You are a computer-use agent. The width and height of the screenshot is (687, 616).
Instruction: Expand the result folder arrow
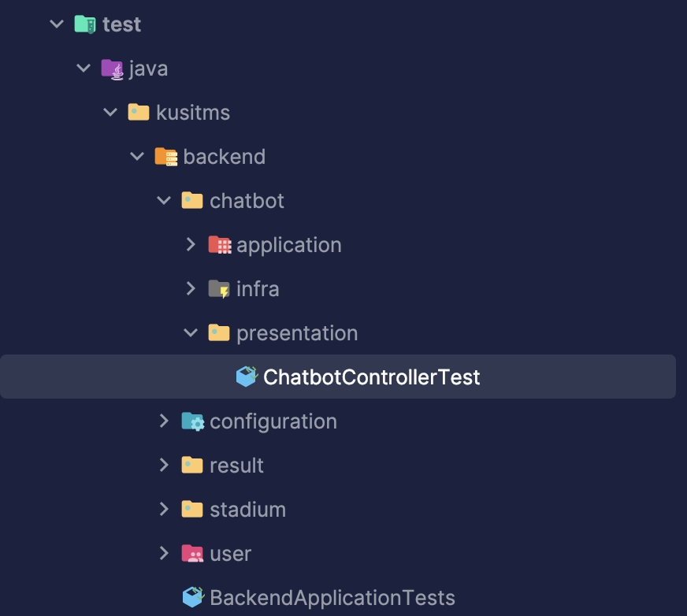click(164, 466)
